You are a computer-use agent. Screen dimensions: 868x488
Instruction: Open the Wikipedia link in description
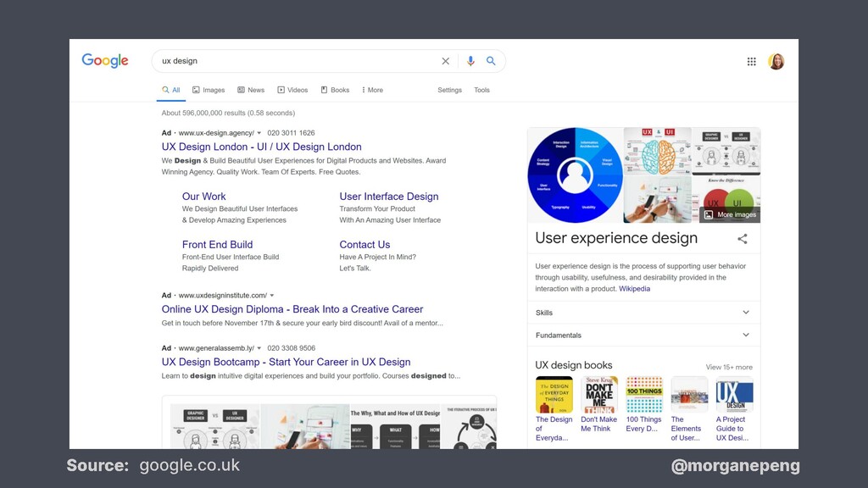point(634,289)
